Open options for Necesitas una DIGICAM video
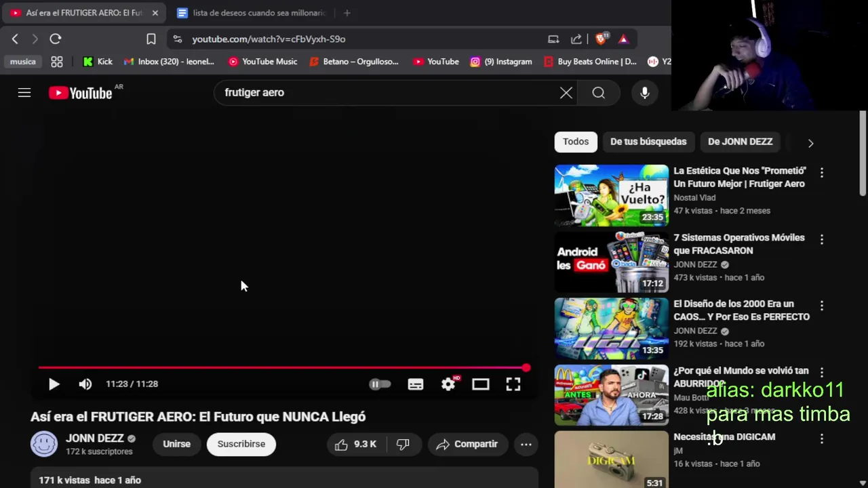 (822, 439)
